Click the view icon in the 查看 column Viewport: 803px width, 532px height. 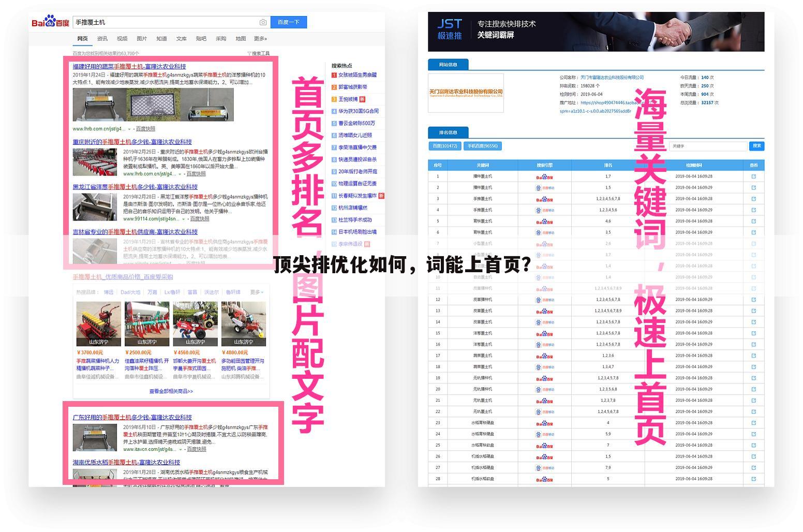pyautogui.click(x=753, y=176)
